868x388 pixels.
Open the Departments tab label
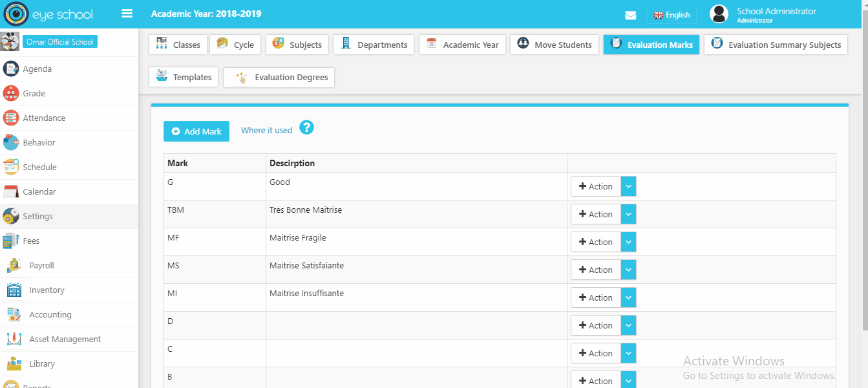383,45
